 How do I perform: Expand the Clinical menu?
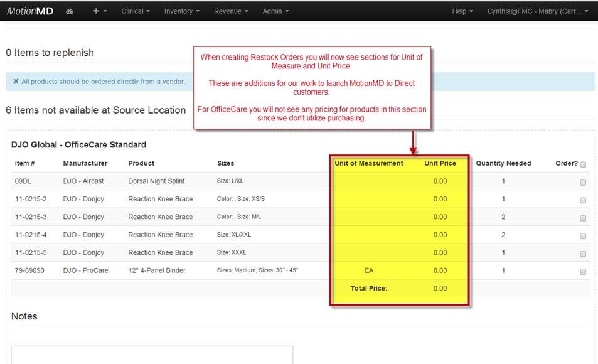pyautogui.click(x=136, y=11)
